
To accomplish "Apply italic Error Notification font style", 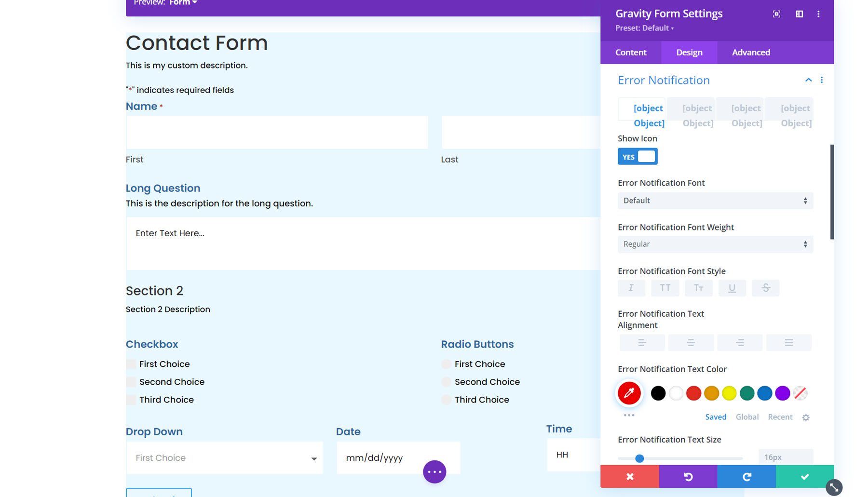I will point(631,288).
